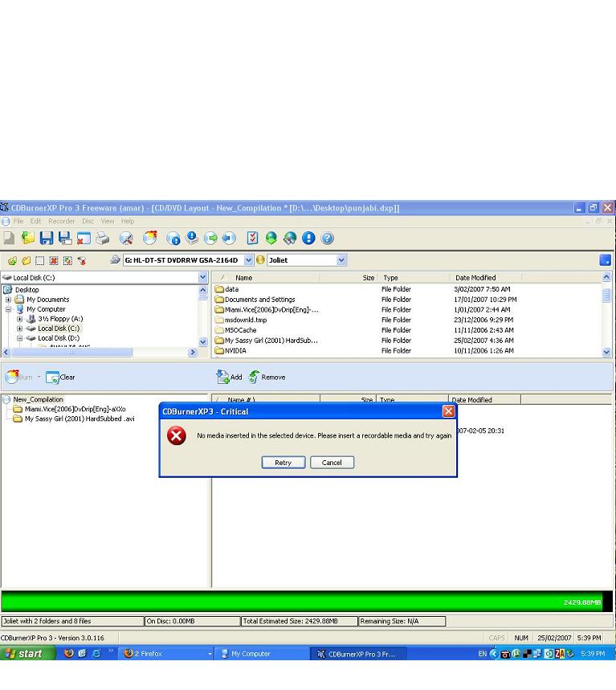The image size is (616, 690).
Task: Click Retry in the Critical dialog
Action: coord(284,463)
